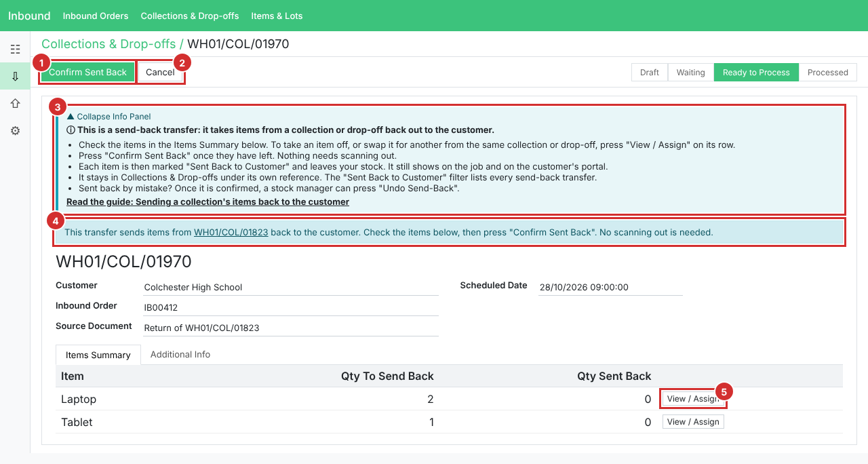Select the Tablet item cell

(x=77, y=422)
